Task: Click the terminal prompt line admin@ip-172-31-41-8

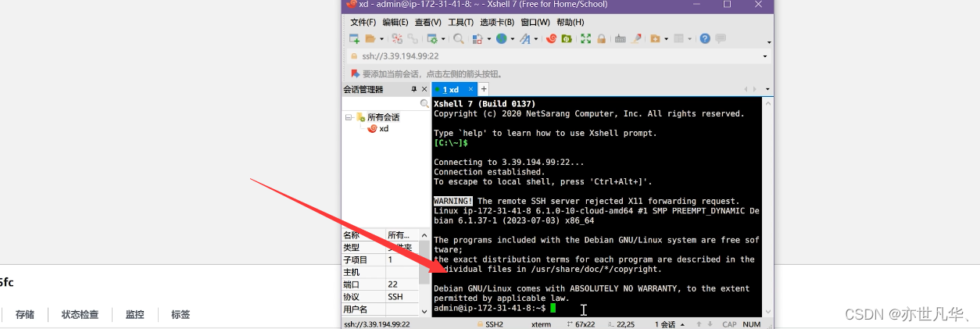Action: tap(495, 308)
